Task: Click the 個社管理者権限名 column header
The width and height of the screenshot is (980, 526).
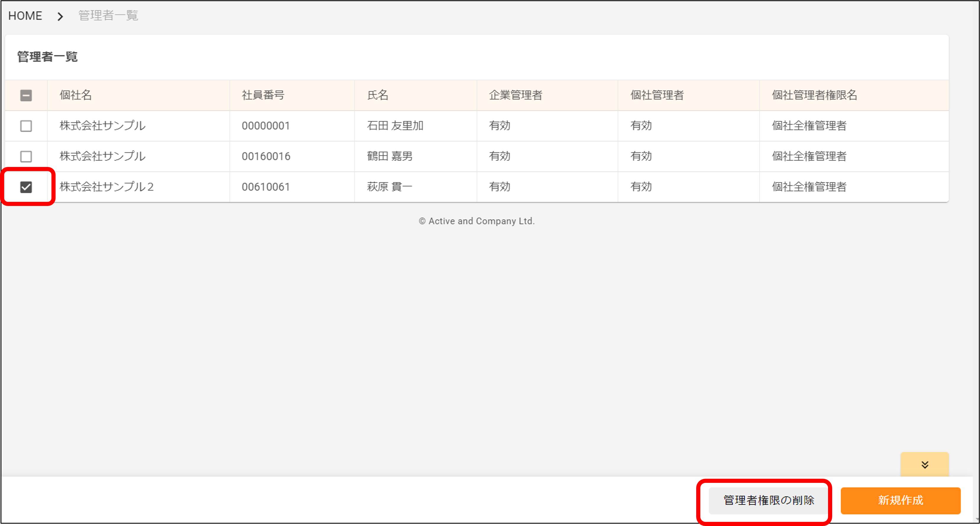Action: (x=814, y=95)
